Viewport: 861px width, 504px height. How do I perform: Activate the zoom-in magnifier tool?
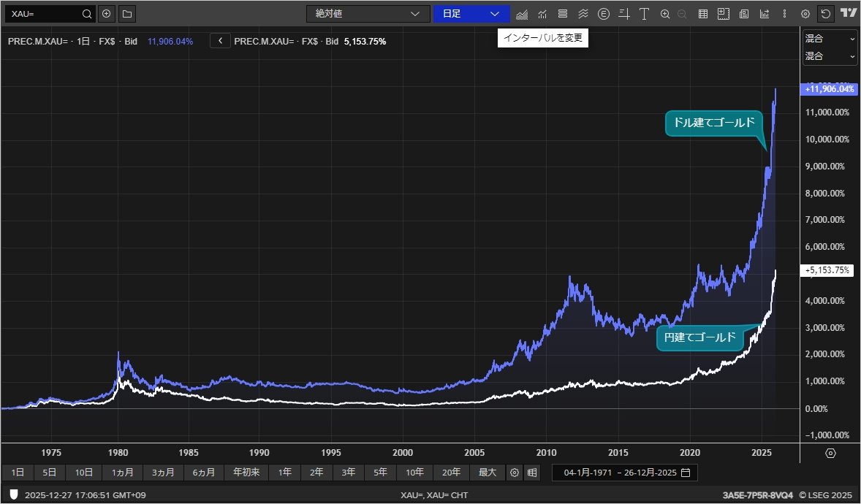click(665, 13)
